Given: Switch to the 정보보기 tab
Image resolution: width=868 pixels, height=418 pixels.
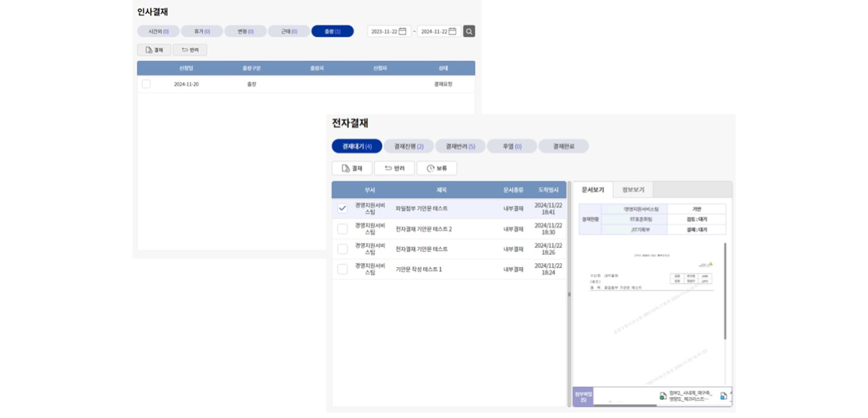Looking at the screenshot, I should click(632, 190).
